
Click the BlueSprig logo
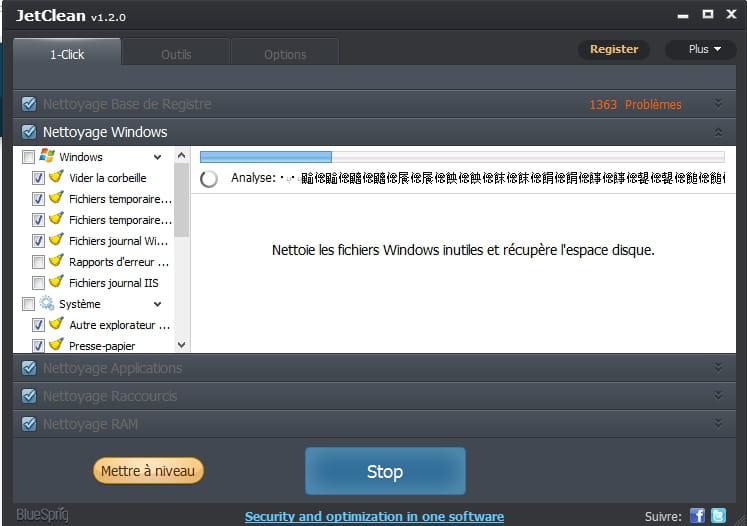(x=42, y=515)
